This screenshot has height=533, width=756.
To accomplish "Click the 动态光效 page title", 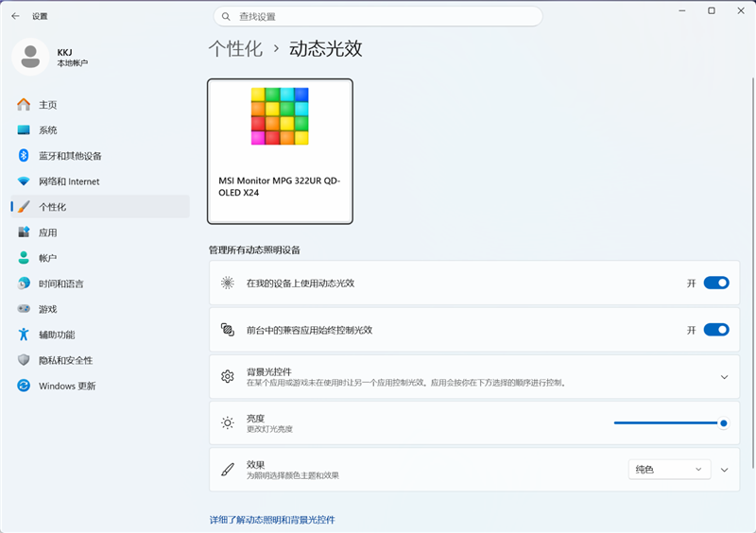I will [x=325, y=49].
